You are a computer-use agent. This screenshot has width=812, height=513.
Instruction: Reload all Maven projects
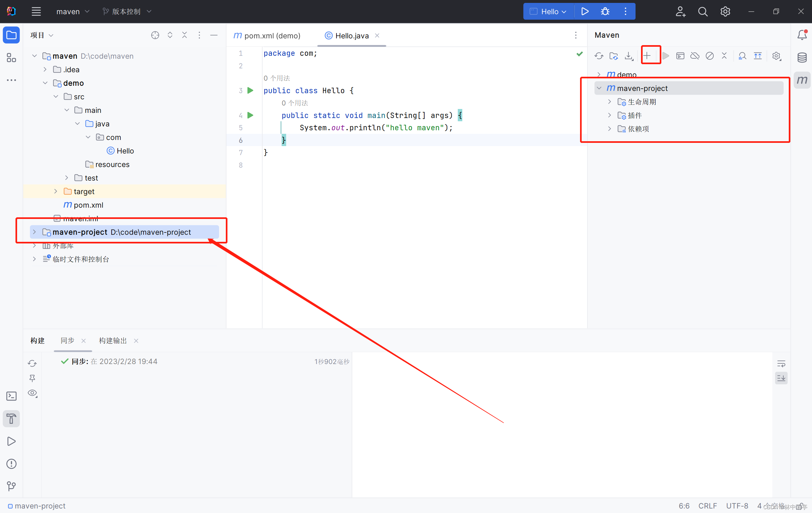coord(599,56)
